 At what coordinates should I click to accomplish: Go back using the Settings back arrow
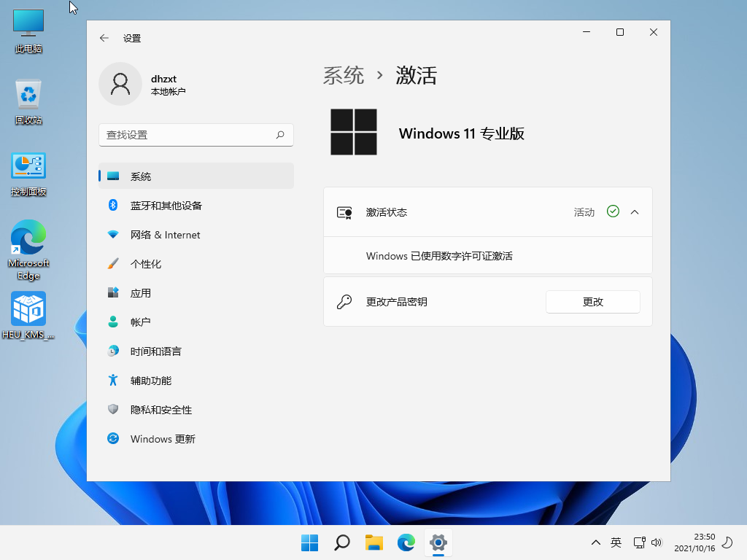coord(104,38)
